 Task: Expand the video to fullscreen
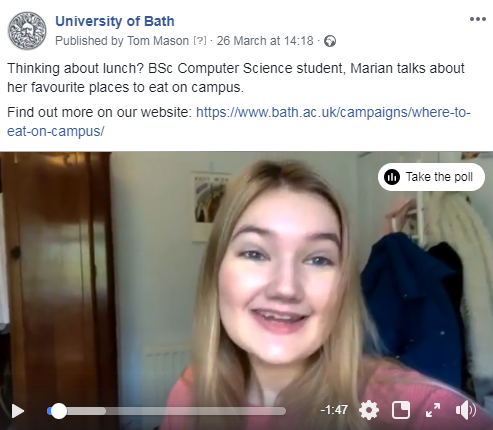pos(433,410)
